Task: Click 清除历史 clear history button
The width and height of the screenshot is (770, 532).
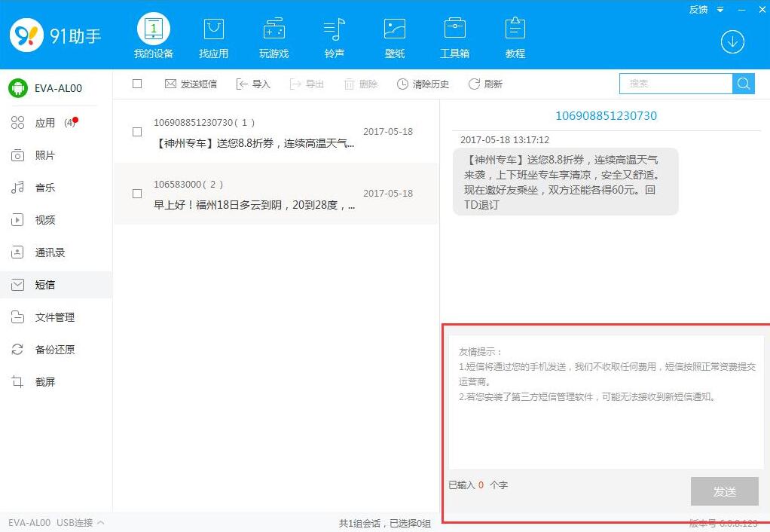Action: click(423, 84)
